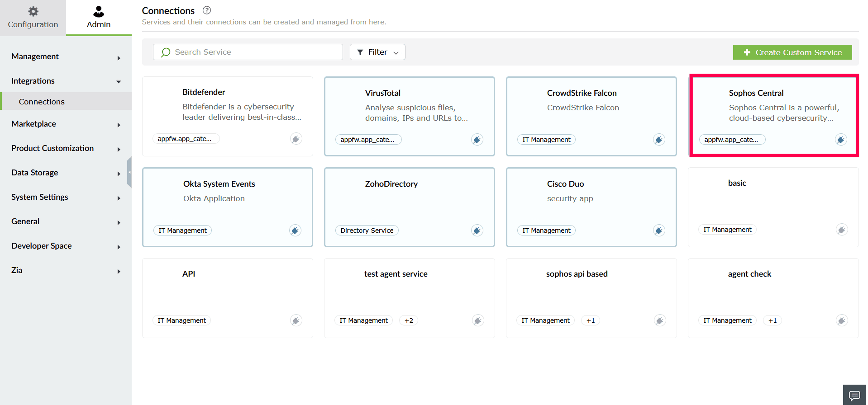Click the IT Management tag on basic
Image resolution: width=868 pixels, height=405 pixels.
727,230
